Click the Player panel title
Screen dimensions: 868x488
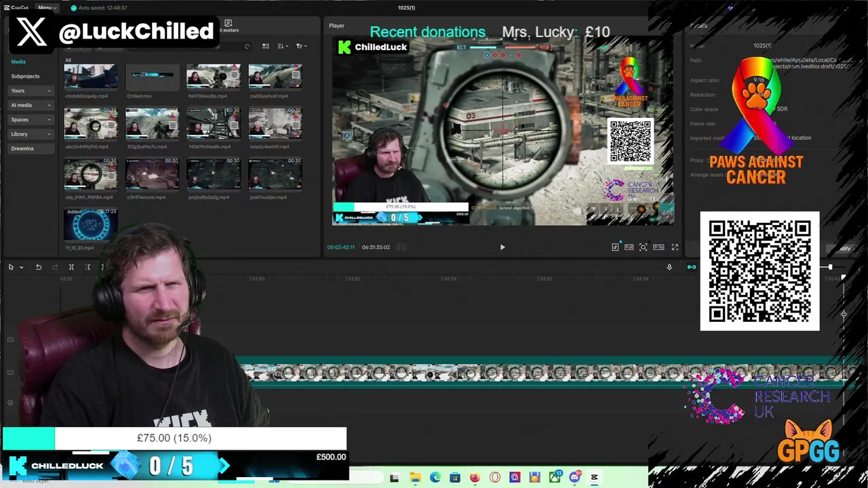pos(337,26)
